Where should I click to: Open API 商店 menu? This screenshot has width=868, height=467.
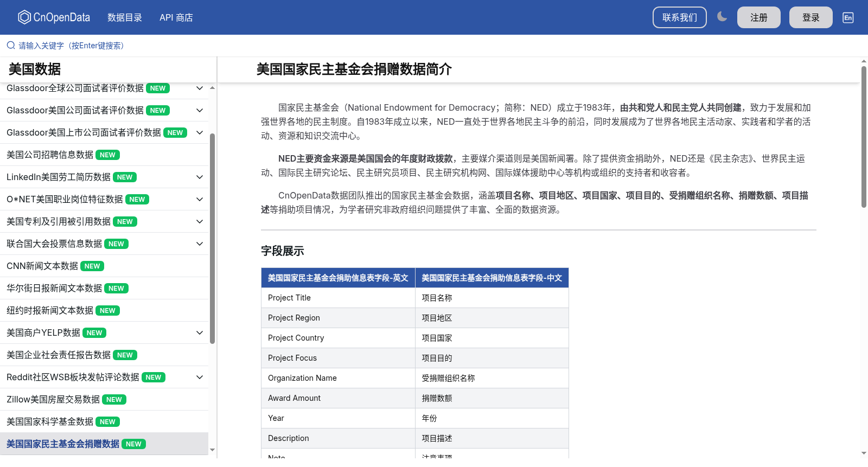click(176, 17)
